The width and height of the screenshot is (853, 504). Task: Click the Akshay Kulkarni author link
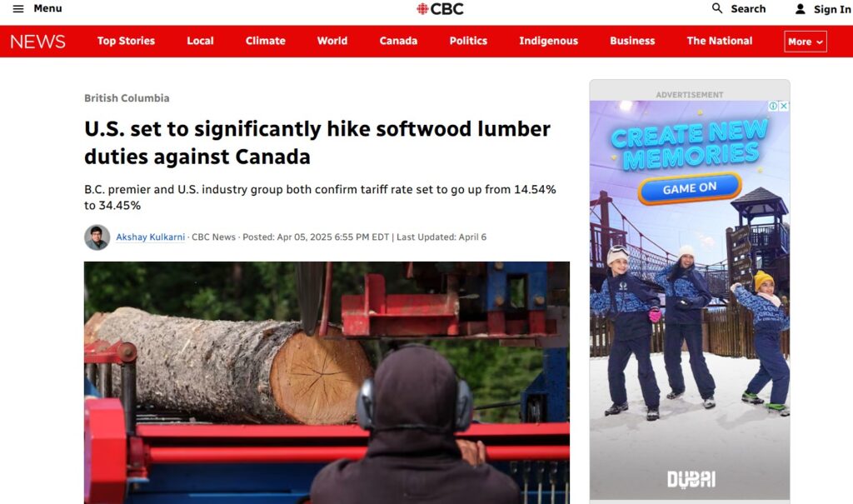pos(150,237)
